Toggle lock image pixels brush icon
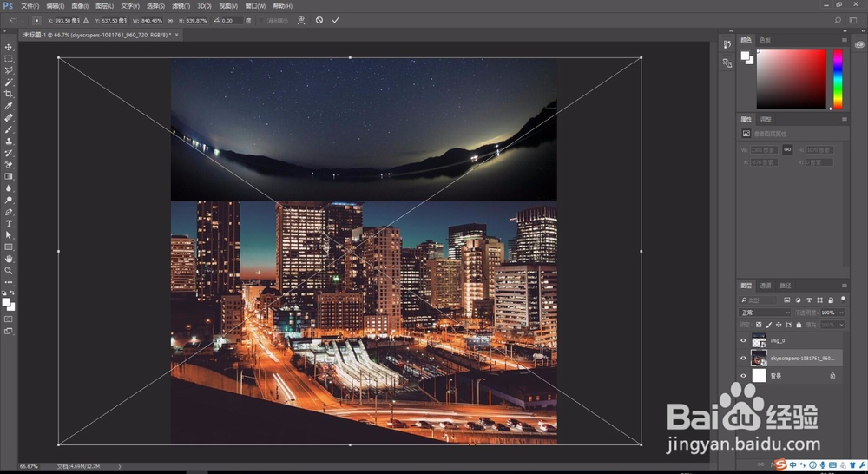Image resolution: width=868 pixels, height=474 pixels. point(768,325)
